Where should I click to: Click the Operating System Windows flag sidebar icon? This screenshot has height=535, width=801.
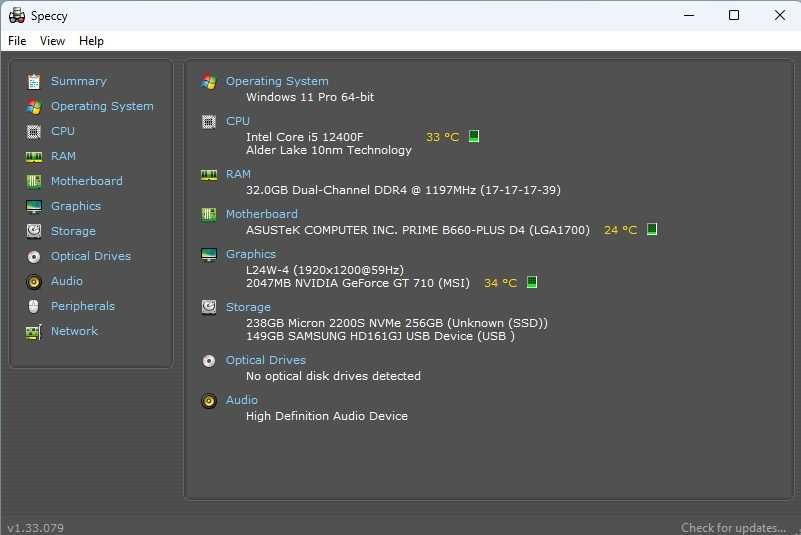click(34, 106)
